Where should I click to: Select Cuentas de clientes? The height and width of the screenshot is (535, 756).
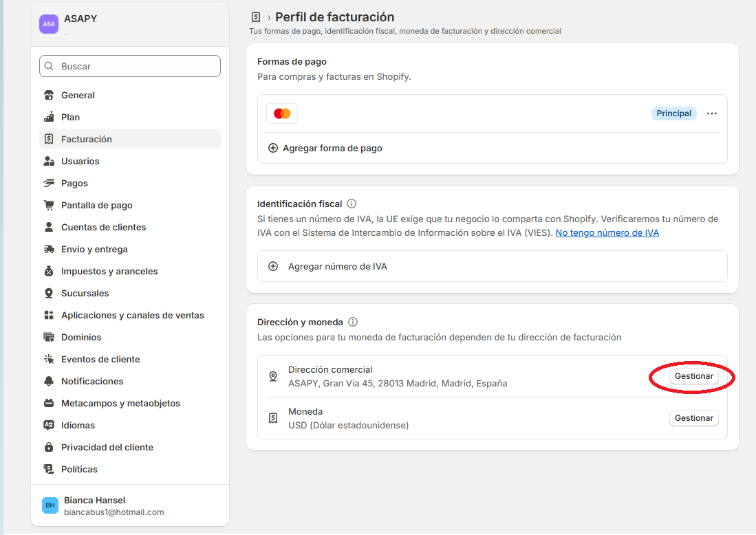click(x=130, y=227)
